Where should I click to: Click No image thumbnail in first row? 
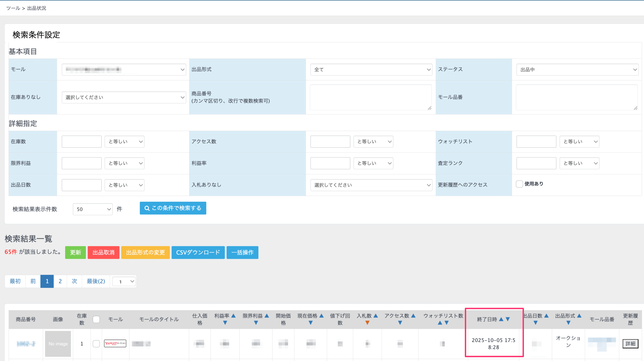58,344
